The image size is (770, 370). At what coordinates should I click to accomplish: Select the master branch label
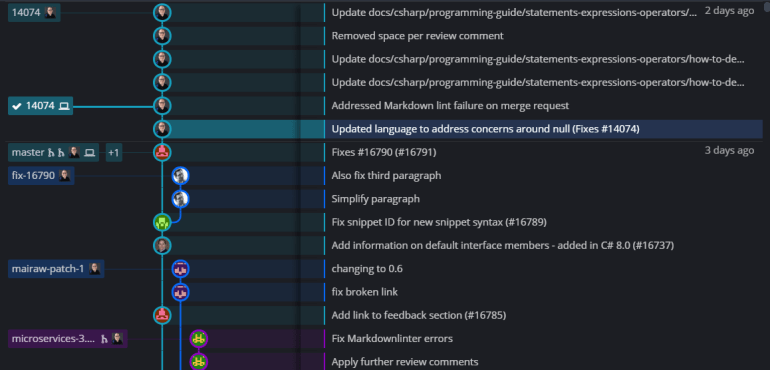click(28, 152)
